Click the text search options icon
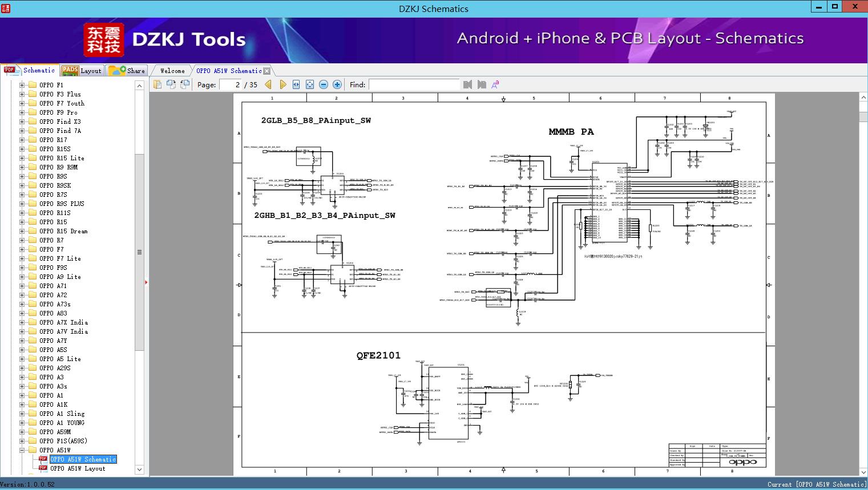 click(495, 84)
